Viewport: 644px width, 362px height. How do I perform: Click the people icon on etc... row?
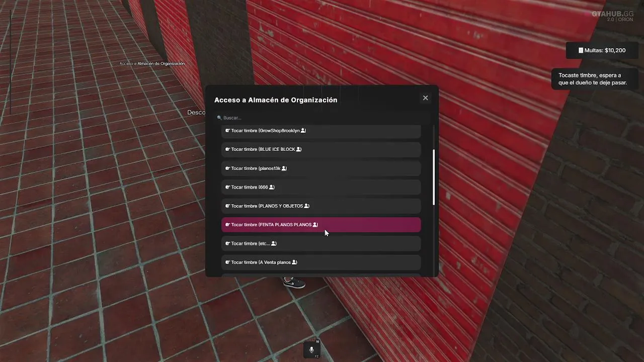click(x=274, y=243)
